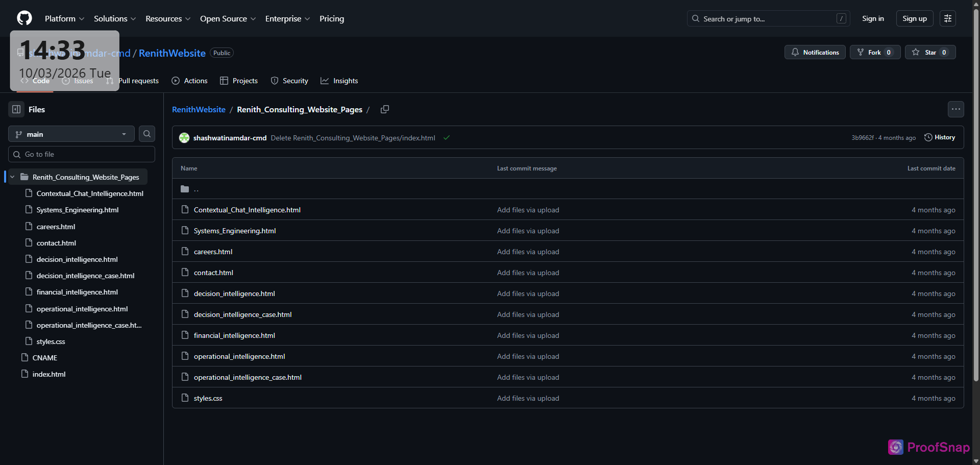Click the shashwatinamdar-cmd avatar icon
The width and height of the screenshot is (980, 465).
point(184,138)
